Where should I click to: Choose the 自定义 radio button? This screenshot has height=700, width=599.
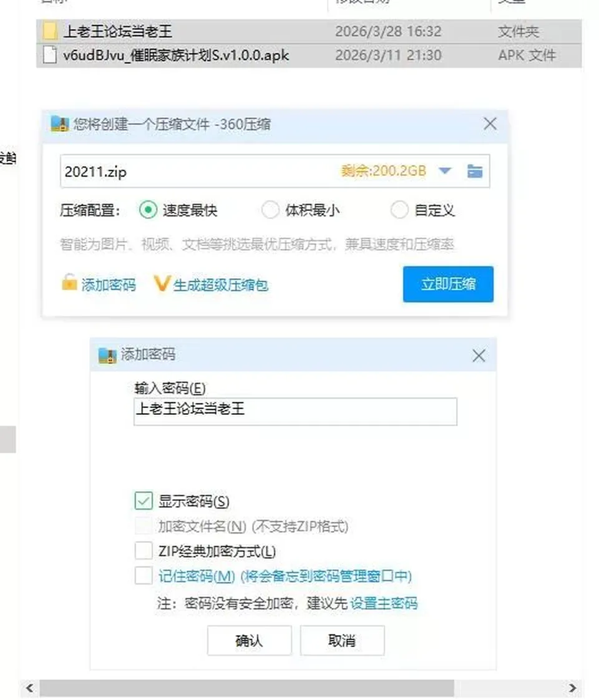coord(399,210)
